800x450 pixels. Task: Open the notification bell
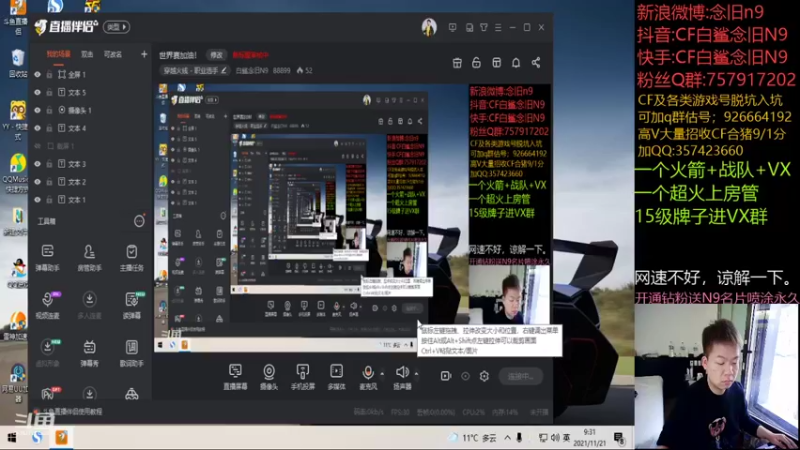point(516,62)
